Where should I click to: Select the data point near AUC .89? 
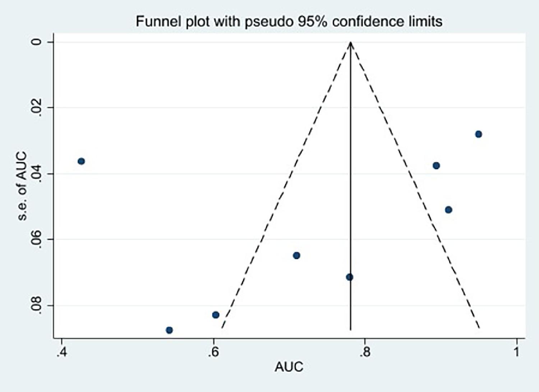(x=436, y=166)
